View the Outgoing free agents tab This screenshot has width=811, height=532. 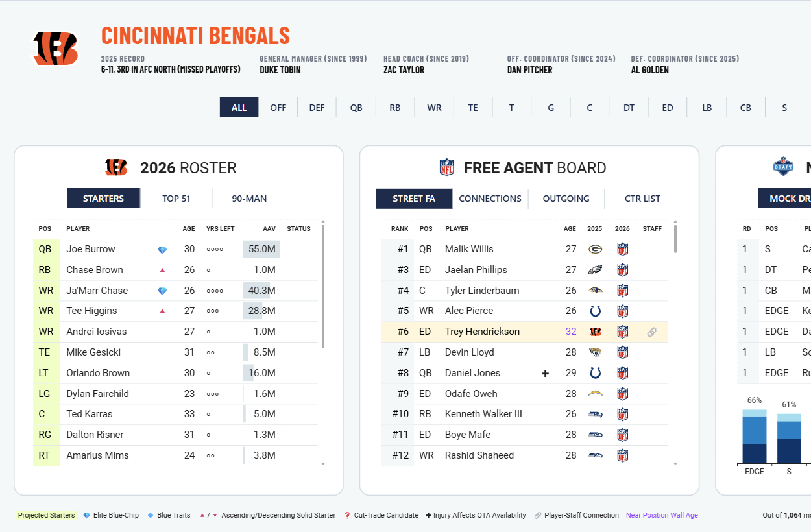[566, 199]
